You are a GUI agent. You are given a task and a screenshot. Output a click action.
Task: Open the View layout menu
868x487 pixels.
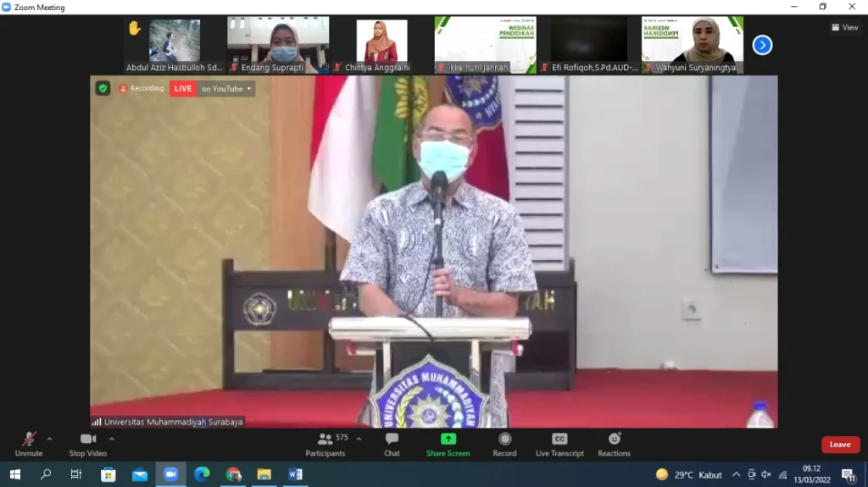click(x=845, y=27)
